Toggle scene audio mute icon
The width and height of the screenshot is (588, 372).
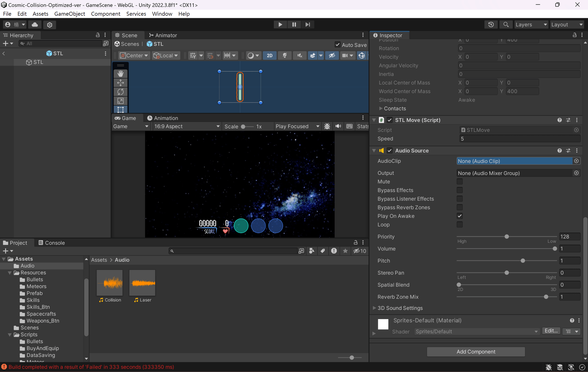(300, 55)
